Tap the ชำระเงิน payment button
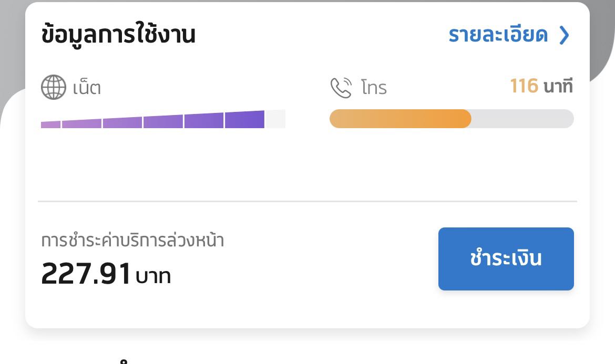 tap(506, 258)
